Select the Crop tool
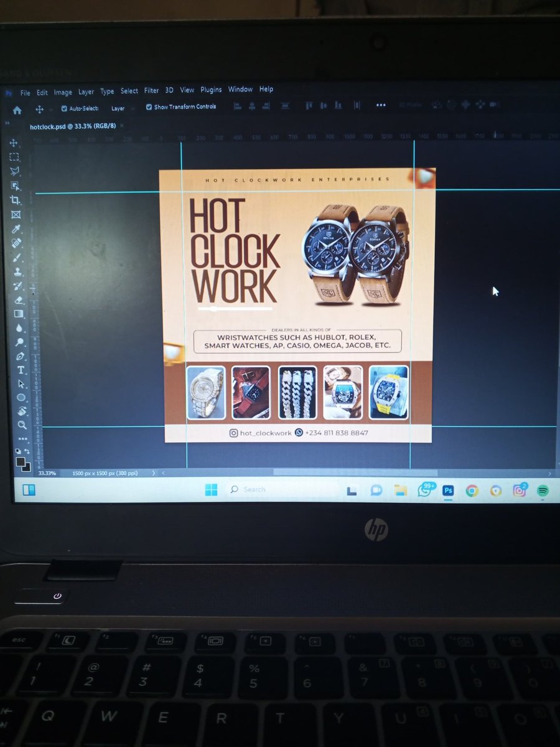 click(x=15, y=200)
